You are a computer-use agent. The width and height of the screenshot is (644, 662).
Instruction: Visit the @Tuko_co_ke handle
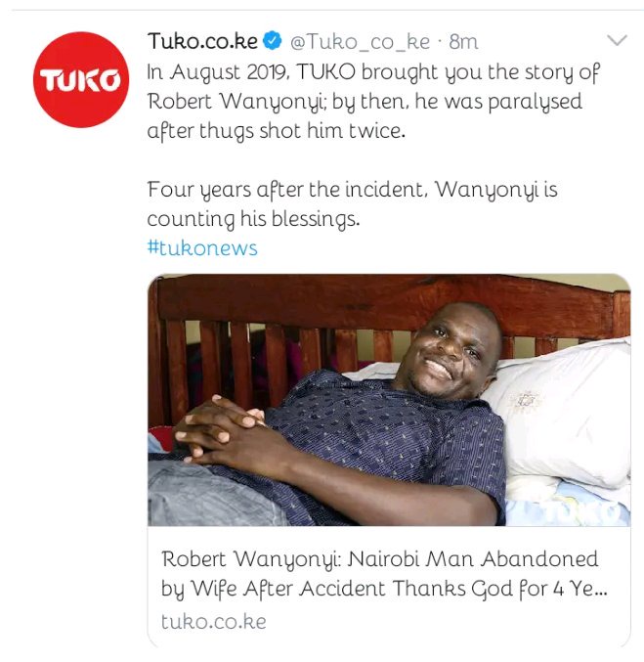point(360,42)
